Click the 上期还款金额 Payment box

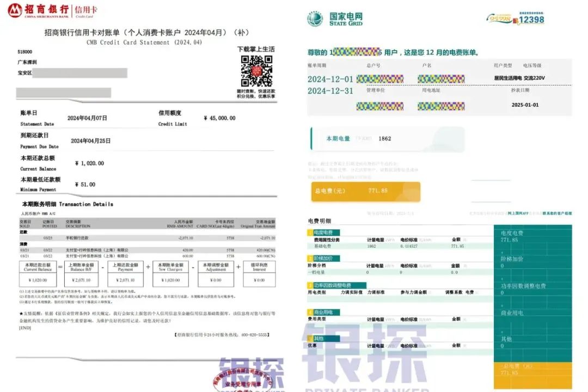(x=125, y=274)
